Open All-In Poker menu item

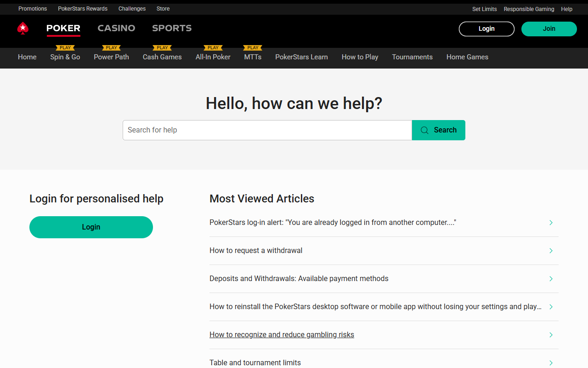tap(213, 57)
